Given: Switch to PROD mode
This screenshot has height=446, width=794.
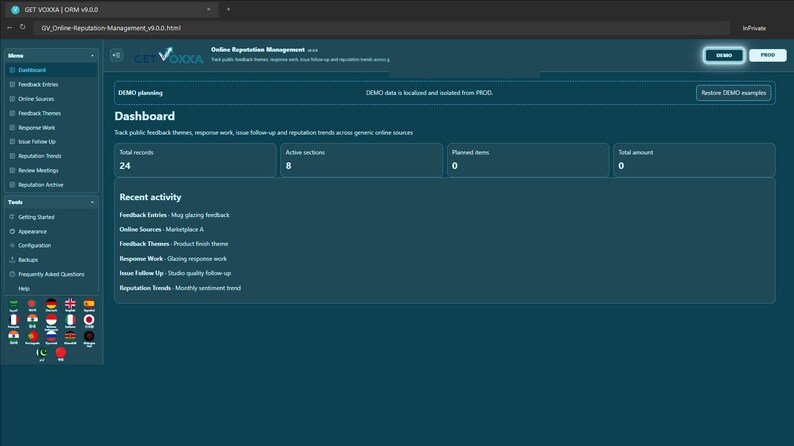Looking at the screenshot, I should tap(767, 55).
